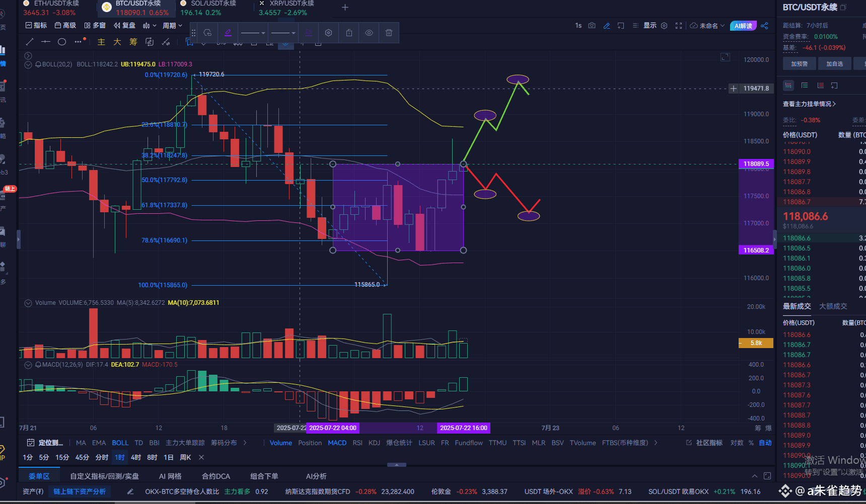Image resolution: width=866 pixels, height=504 pixels.
Task: Click the settings hexagon in drawing toolbar
Action: [329, 33]
